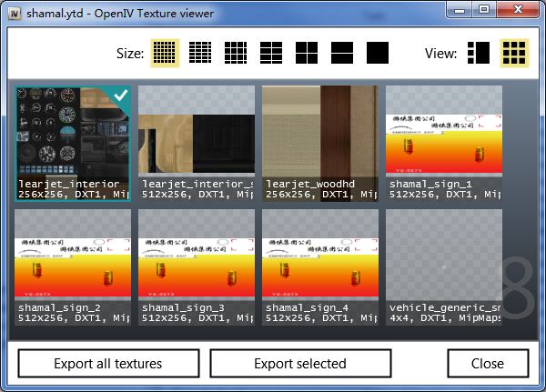Viewport: 546px width, 392px height.
Task: Pick the shamal_sign_2 texture thumbnail
Action: coord(73,266)
